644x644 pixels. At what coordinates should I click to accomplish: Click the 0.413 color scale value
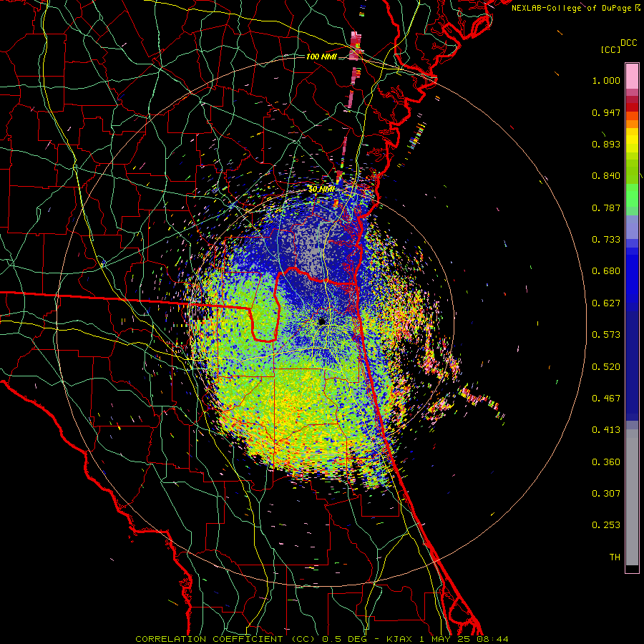coord(606,430)
